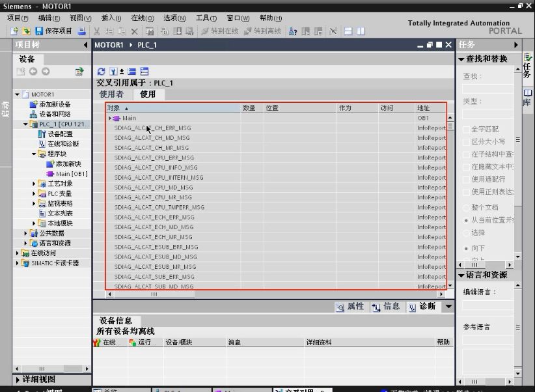535x392 pixels.
Task: Open the 在线(O) menu
Action: (x=143, y=18)
